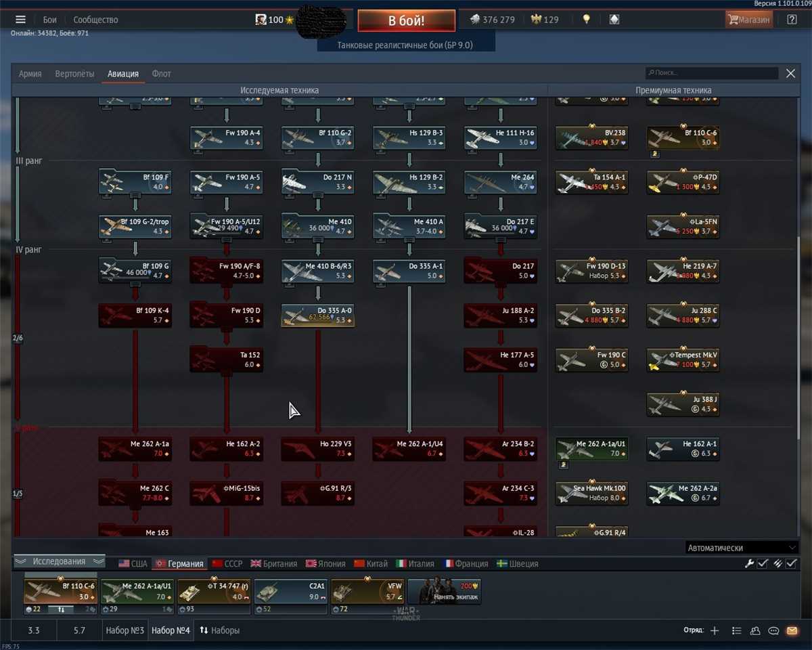Click Нанять экипаж crew slot

(x=445, y=591)
